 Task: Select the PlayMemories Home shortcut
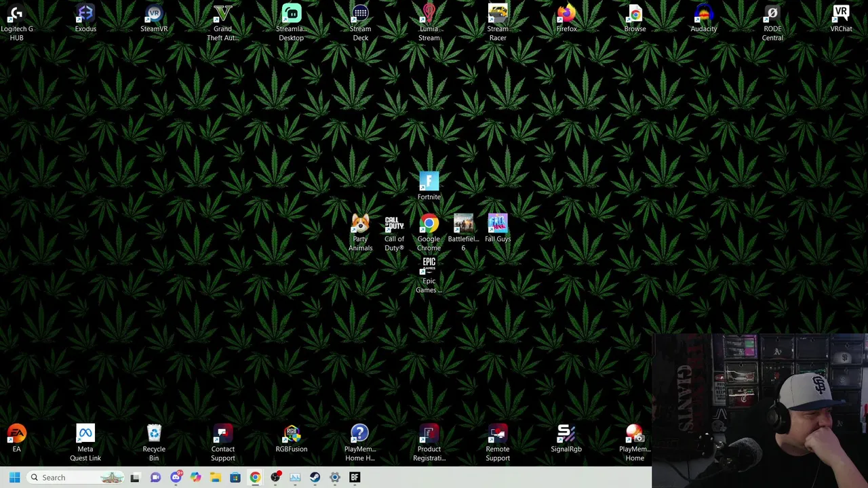(x=635, y=443)
